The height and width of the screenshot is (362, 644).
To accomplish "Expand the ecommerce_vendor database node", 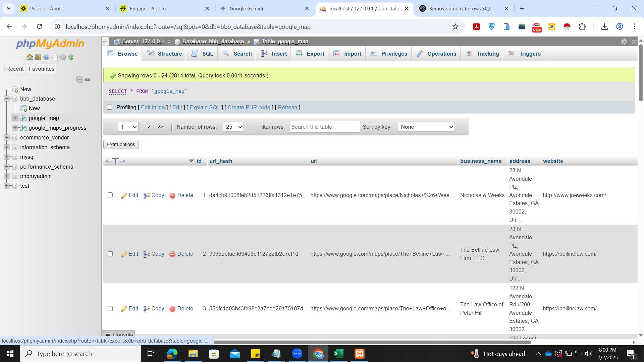I will [6, 137].
